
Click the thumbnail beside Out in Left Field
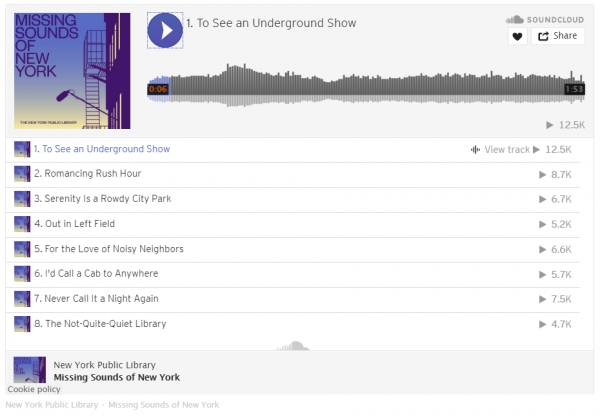pyautogui.click(x=22, y=224)
